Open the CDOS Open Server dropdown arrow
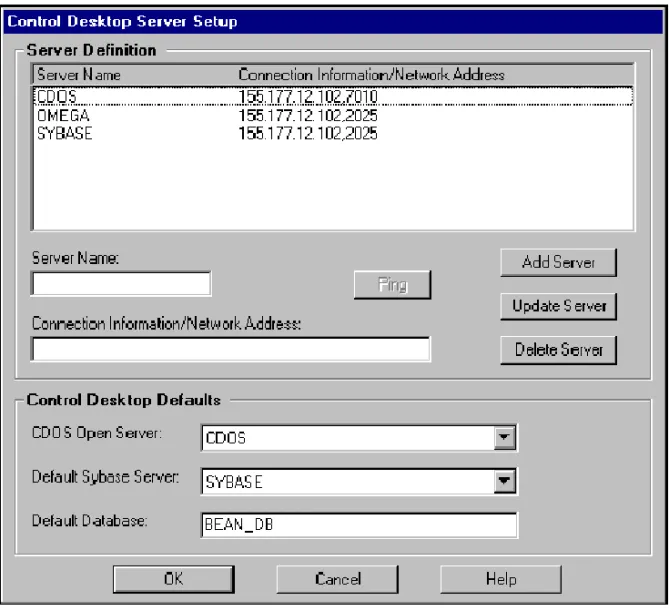 tap(504, 437)
